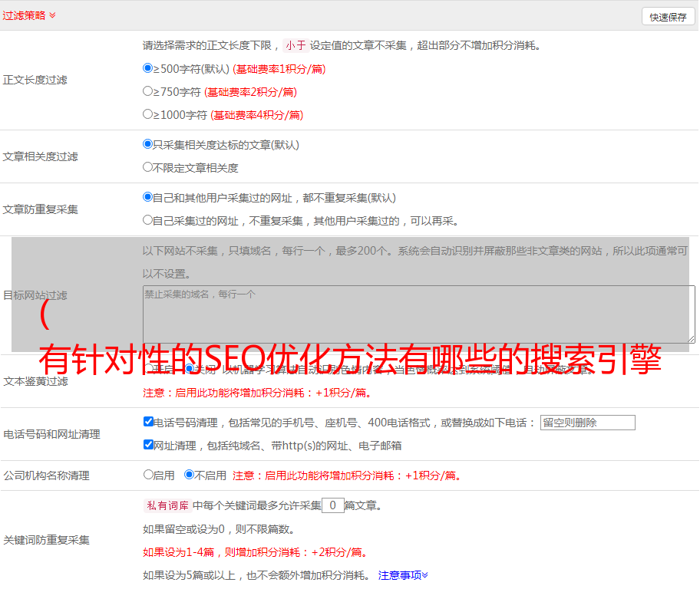Collapse the 过滤策略 section header
700x589 pixels.
tap(29, 15)
